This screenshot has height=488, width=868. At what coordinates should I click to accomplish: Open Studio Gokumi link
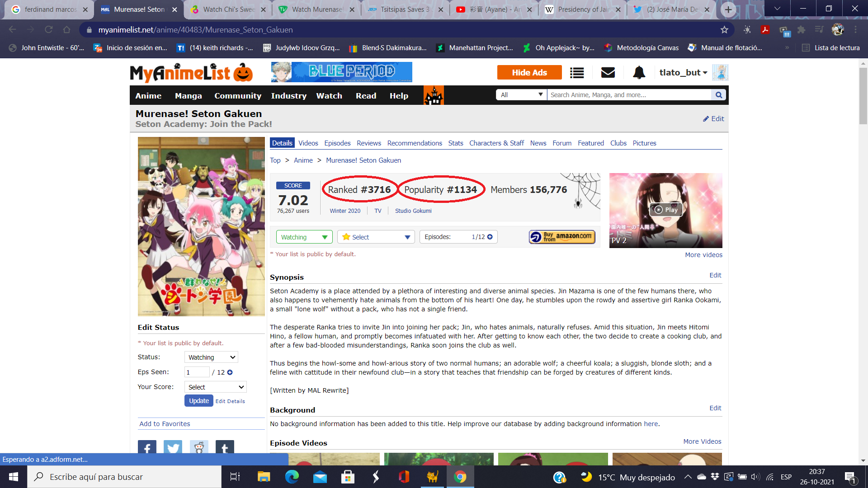pos(413,211)
